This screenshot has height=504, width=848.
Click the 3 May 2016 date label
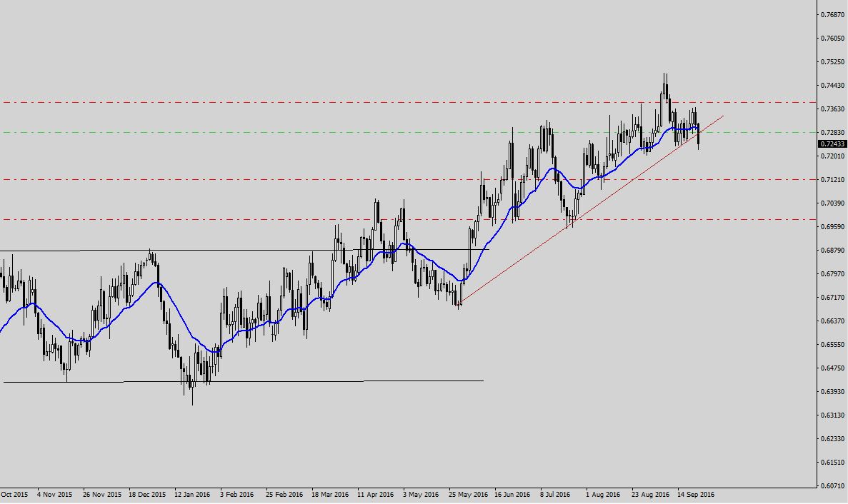(x=421, y=495)
